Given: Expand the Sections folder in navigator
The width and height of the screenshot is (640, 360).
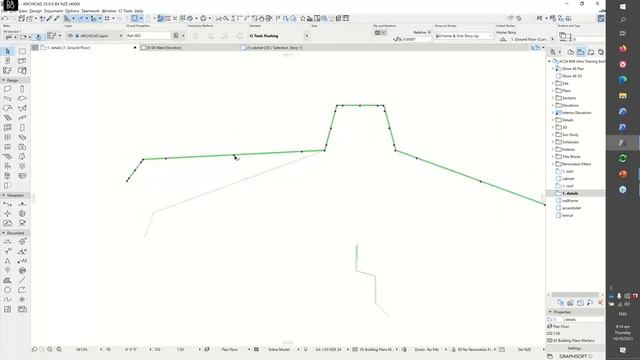Looking at the screenshot, I should [553, 98].
